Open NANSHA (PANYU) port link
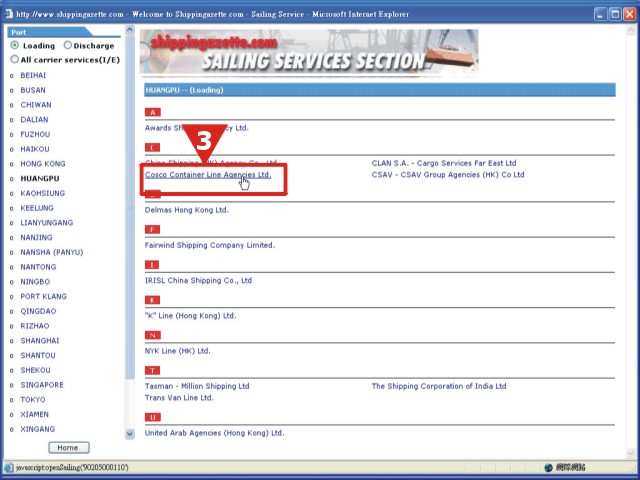The image size is (640, 480). tap(51, 252)
